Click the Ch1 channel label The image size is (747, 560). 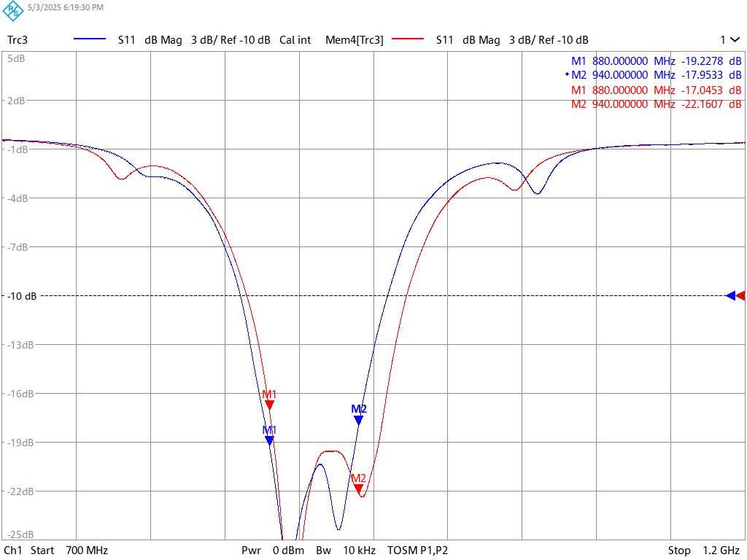[x=13, y=551]
